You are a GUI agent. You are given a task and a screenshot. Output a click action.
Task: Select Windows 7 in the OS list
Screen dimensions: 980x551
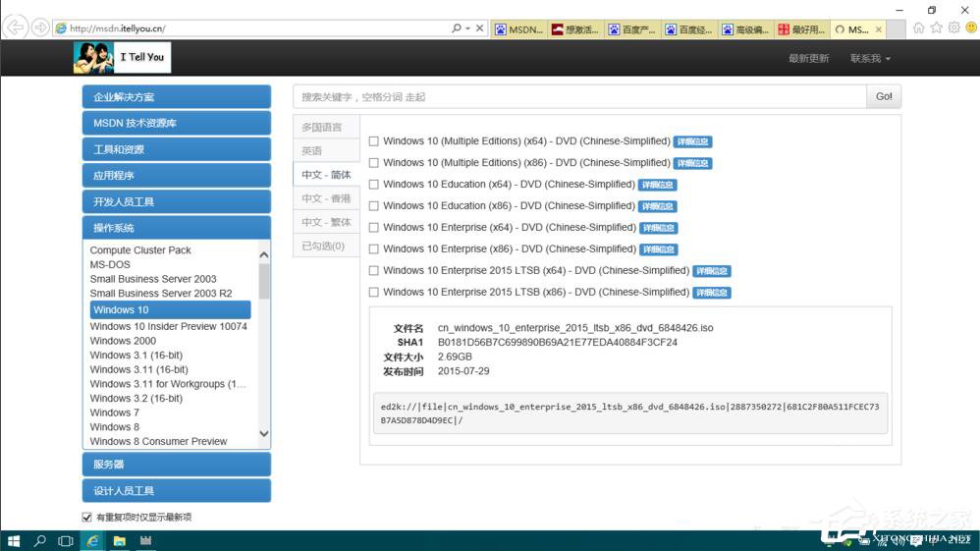115,413
